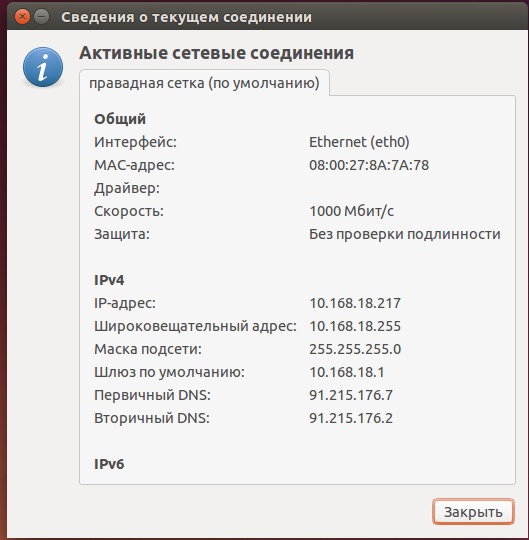
Task: Click the speed value 1000 Мбит/с
Action: pos(351,211)
